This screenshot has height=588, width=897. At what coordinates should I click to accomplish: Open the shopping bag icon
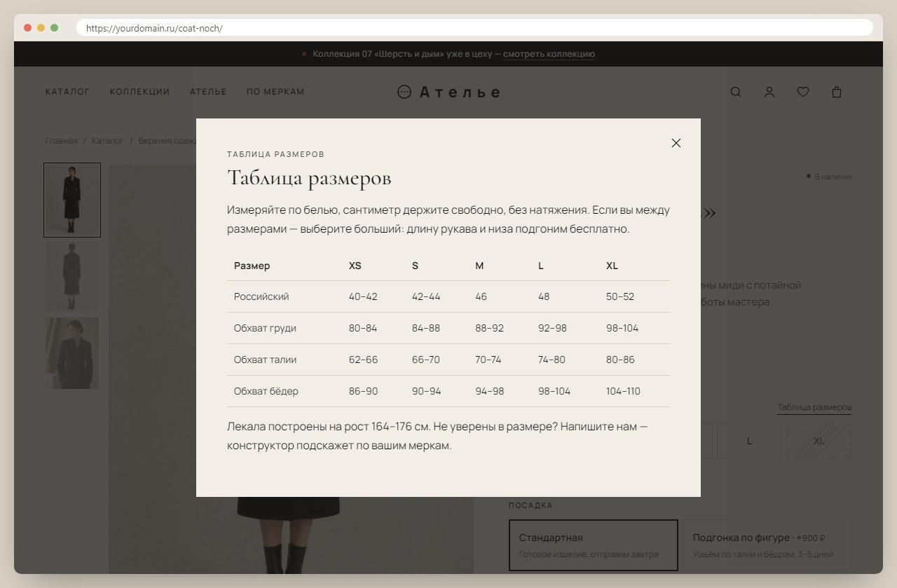[x=837, y=92]
